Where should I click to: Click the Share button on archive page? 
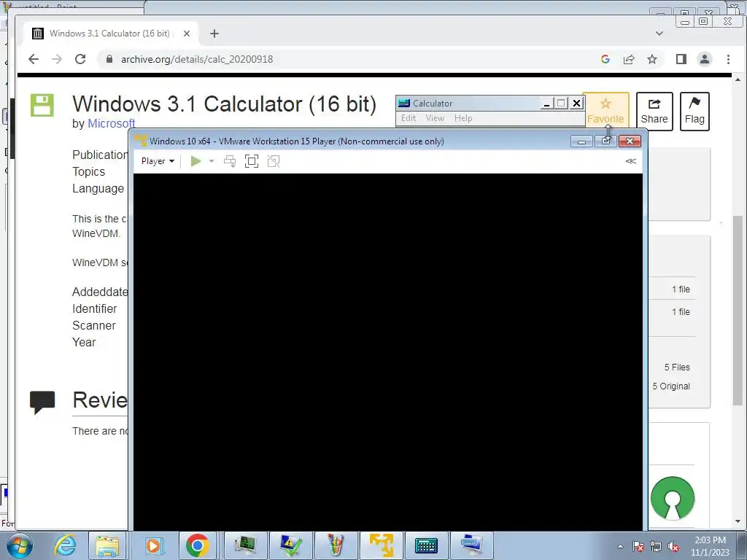(654, 112)
